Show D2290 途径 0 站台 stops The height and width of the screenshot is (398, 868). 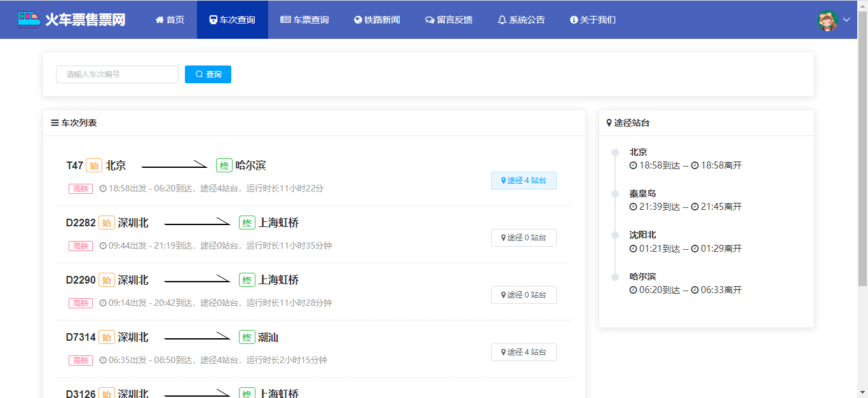click(524, 295)
